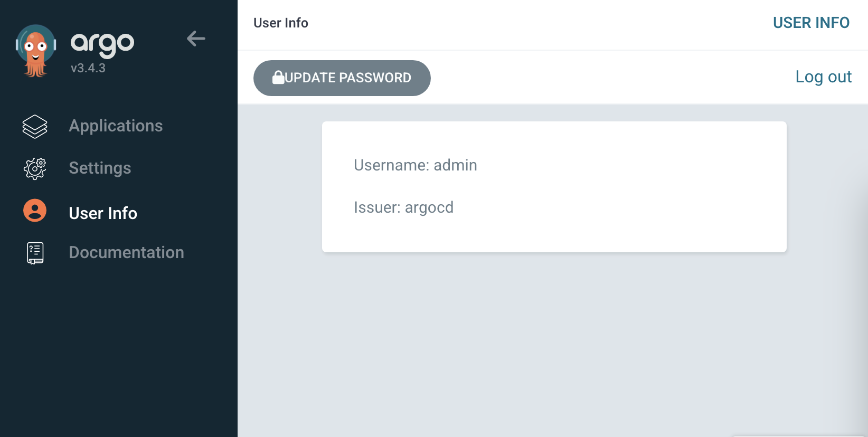Select the Issuer: argocd text

click(x=403, y=207)
